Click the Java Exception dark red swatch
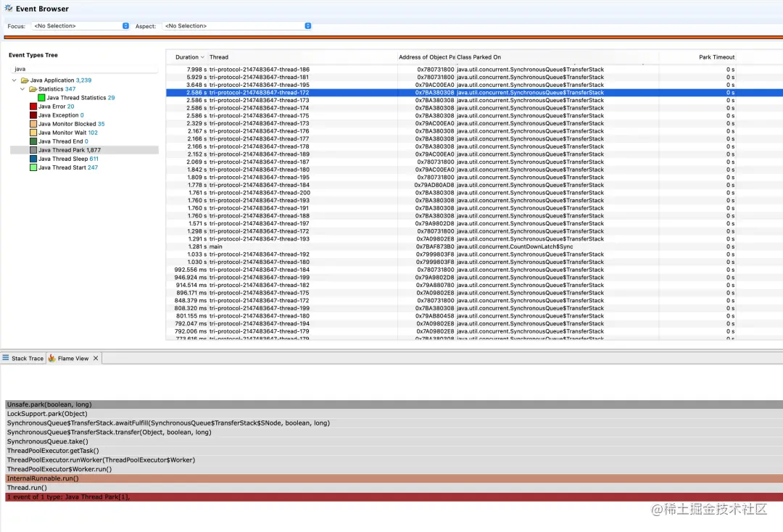The height and width of the screenshot is (532, 783). pos(33,115)
